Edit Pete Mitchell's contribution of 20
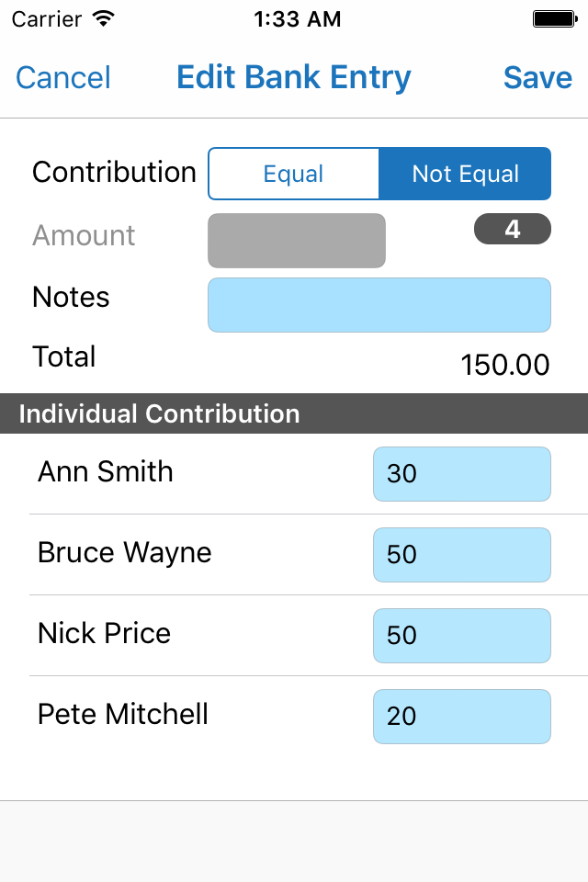The height and width of the screenshot is (882, 588). click(462, 717)
